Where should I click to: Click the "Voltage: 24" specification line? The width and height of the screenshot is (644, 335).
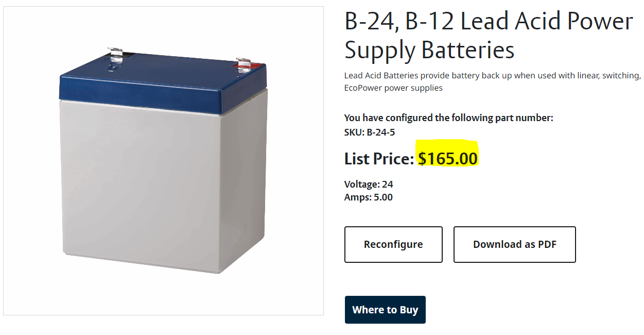pos(368,184)
